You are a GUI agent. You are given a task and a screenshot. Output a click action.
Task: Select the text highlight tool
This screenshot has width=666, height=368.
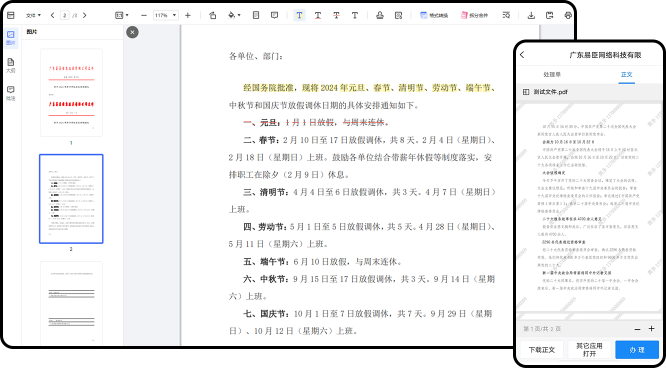[x=299, y=15]
